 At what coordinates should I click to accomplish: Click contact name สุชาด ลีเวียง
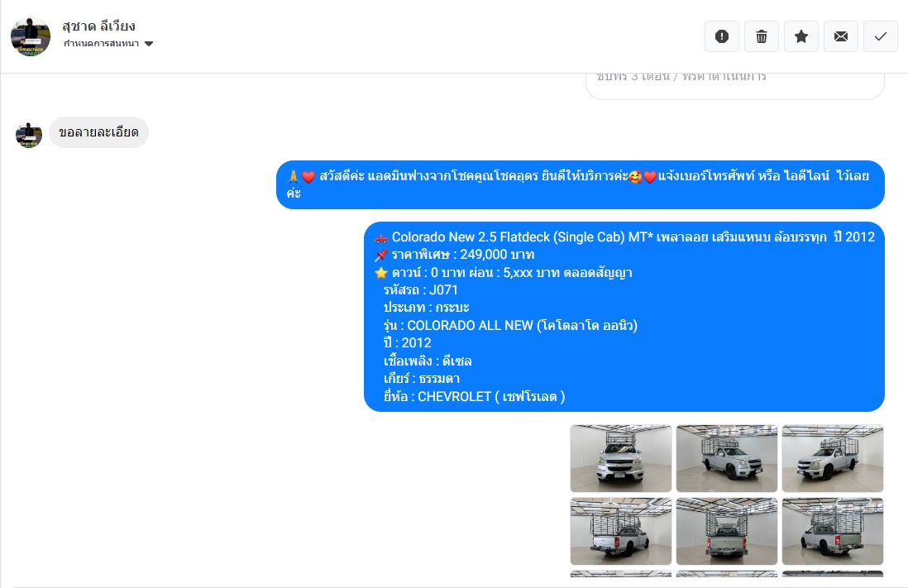pyautogui.click(x=98, y=26)
